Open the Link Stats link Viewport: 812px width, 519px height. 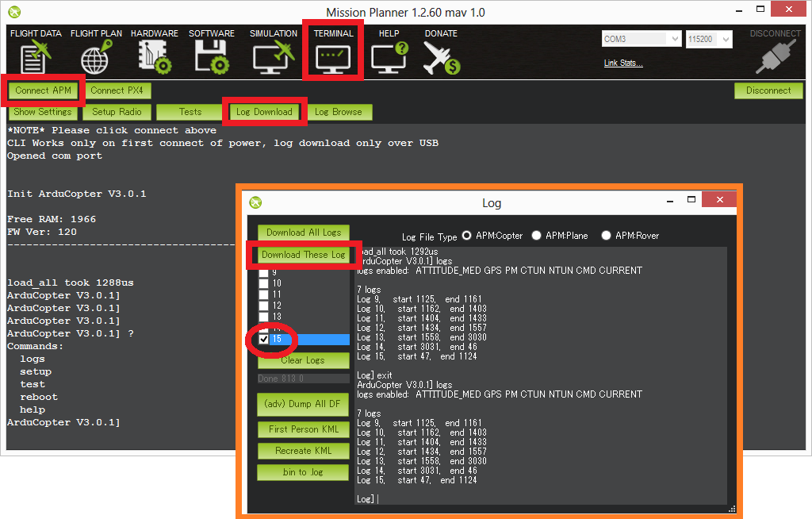point(623,63)
